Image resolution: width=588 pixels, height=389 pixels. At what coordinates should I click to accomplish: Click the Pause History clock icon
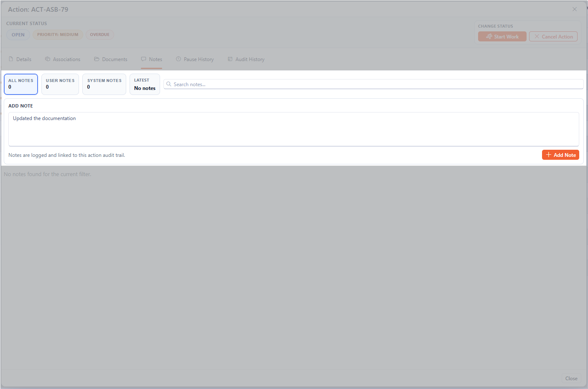tap(178, 59)
